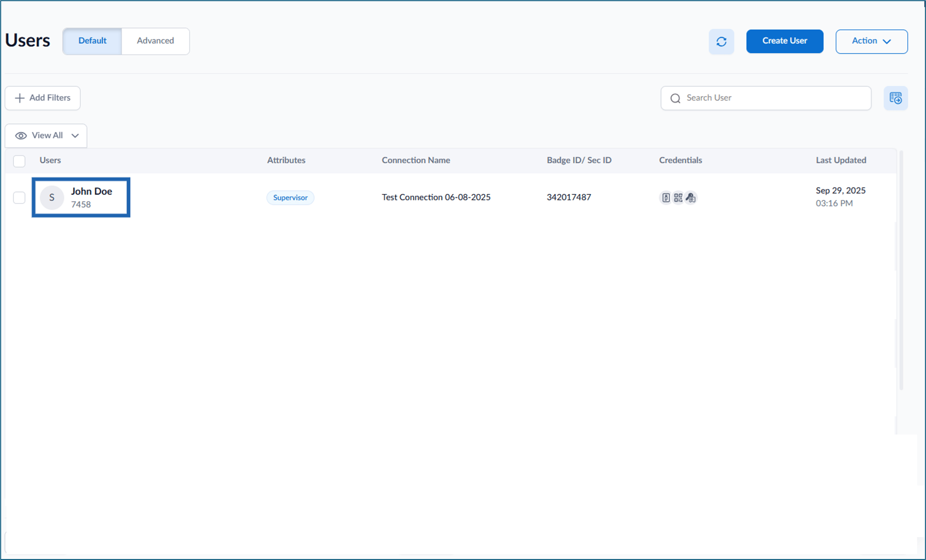Click the Sep 29, 2025 date

[x=841, y=190]
